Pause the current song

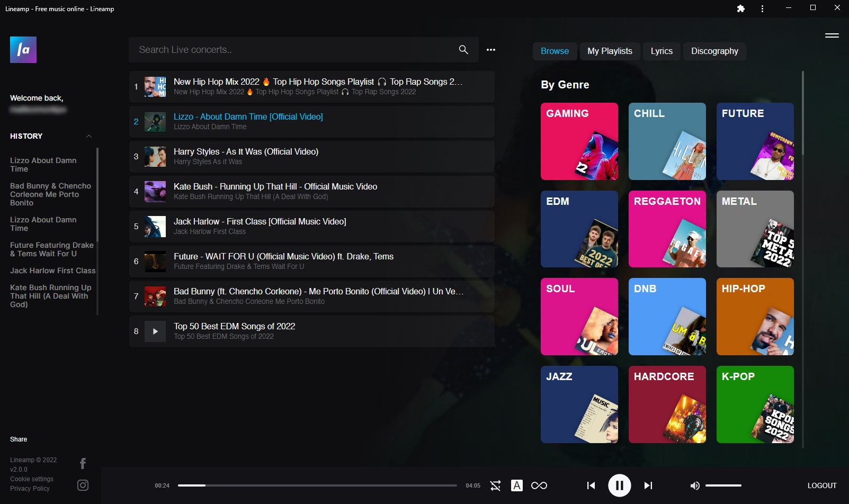(x=620, y=485)
